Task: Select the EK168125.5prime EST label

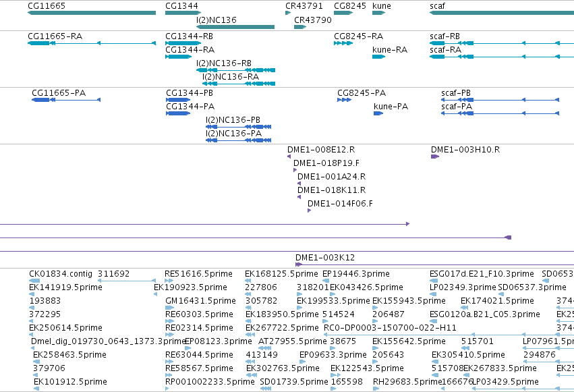Action: point(281,274)
